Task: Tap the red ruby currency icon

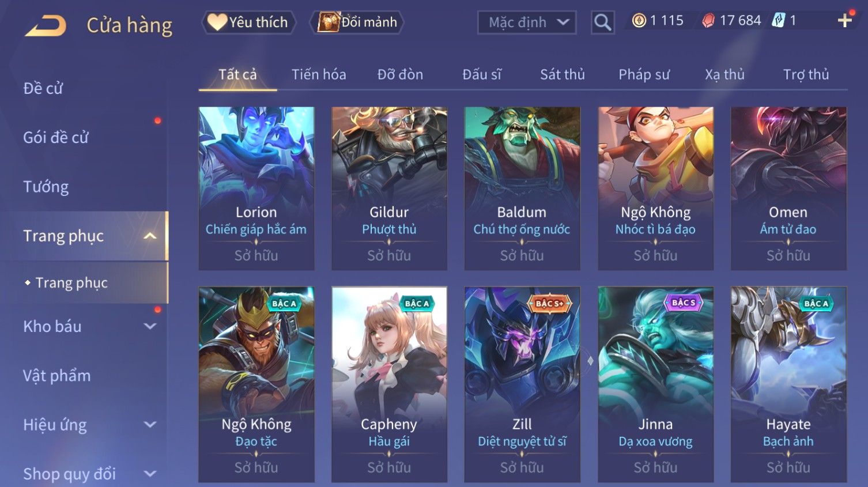Action: pos(708,21)
